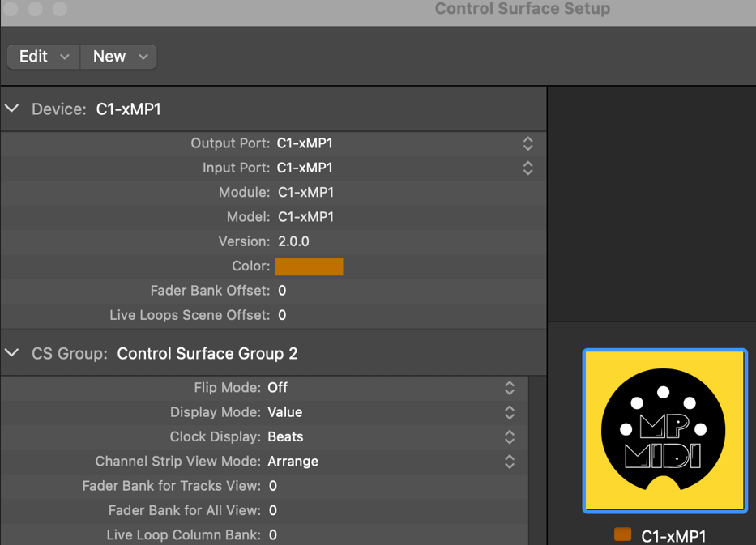
Task: Open the Flip Mode popup arrows
Action: point(510,388)
